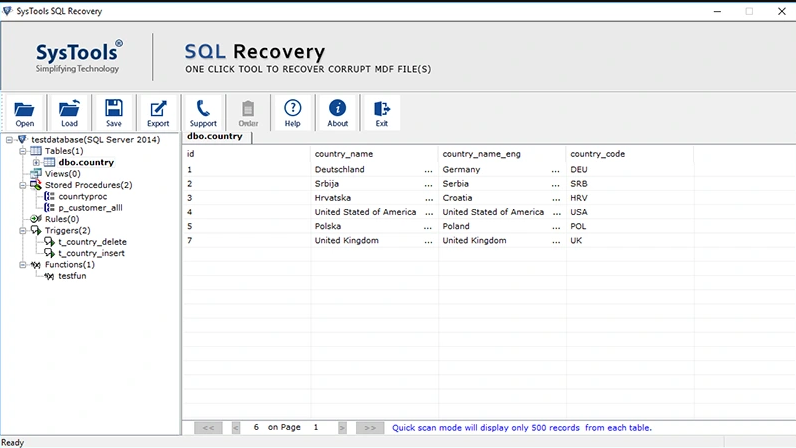This screenshot has width=796, height=448.
Task: Select the p_customer_alll stored procedure
Action: click(x=88, y=208)
